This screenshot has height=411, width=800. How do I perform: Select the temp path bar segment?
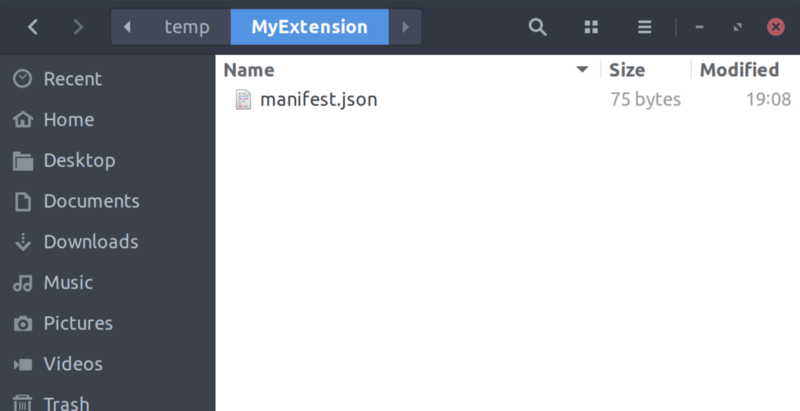click(x=186, y=27)
